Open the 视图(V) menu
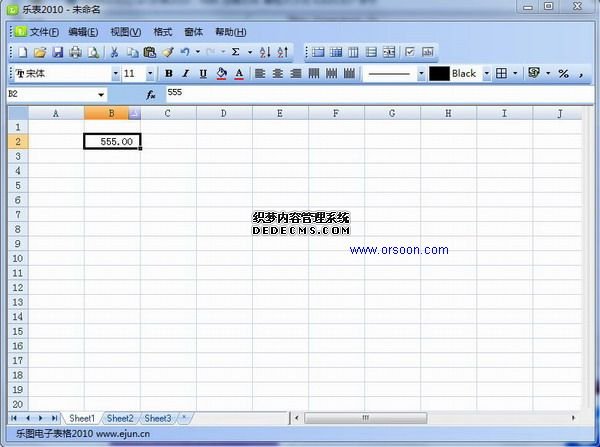Viewport: 600px width, 447px height. pos(126,32)
